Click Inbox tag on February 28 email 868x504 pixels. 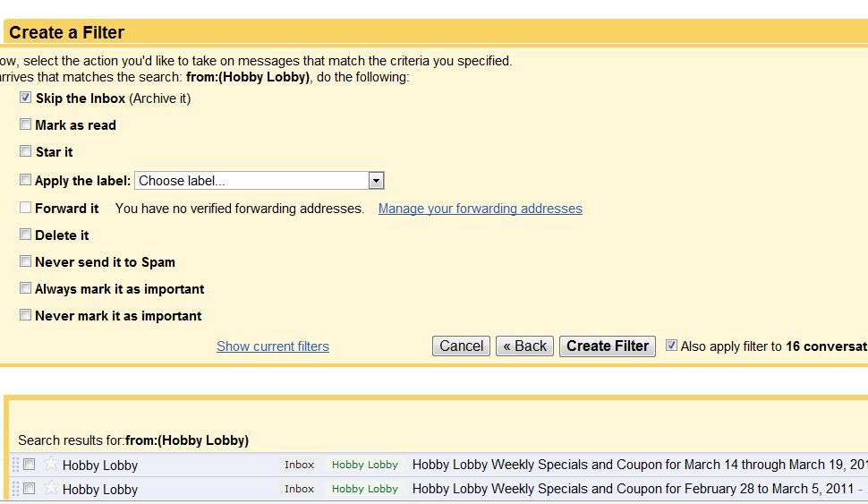[x=300, y=489]
